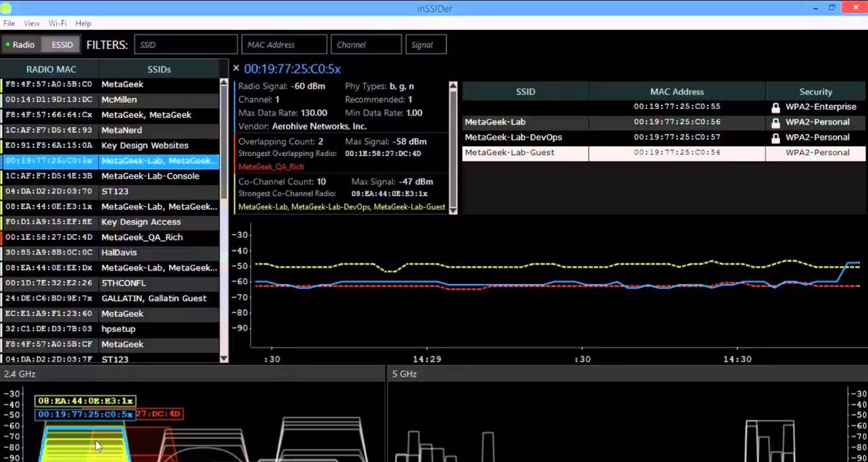Click strongest overlapping radio 00:1E:58:27:DC:4D
Screen dimensions: 868x462
coord(383,154)
